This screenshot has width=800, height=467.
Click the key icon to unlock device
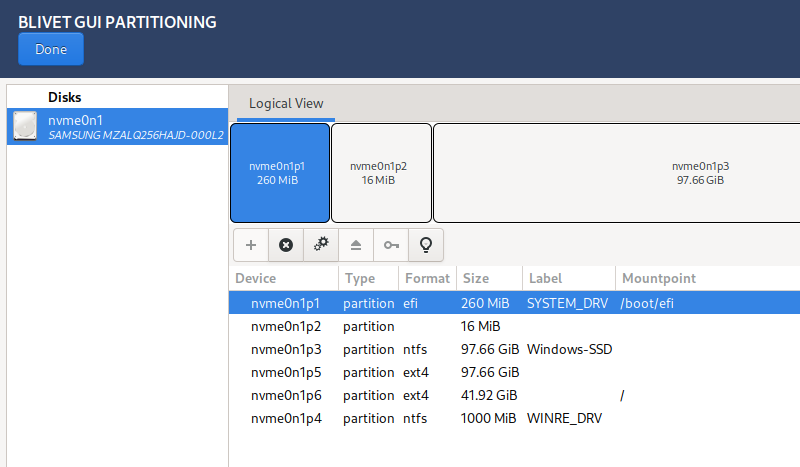pos(391,245)
